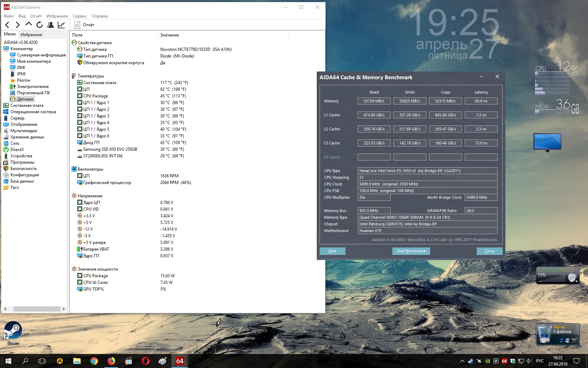Open the Файл menu
Image resolution: width=588 pixels, height=368 pixels.
tap(8, 16)
